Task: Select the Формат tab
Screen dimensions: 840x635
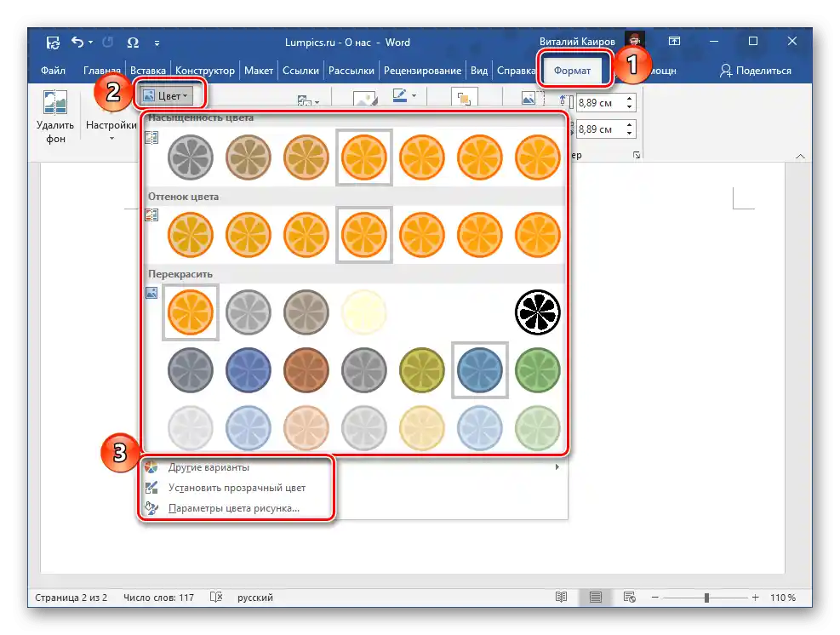Action: 572,71
